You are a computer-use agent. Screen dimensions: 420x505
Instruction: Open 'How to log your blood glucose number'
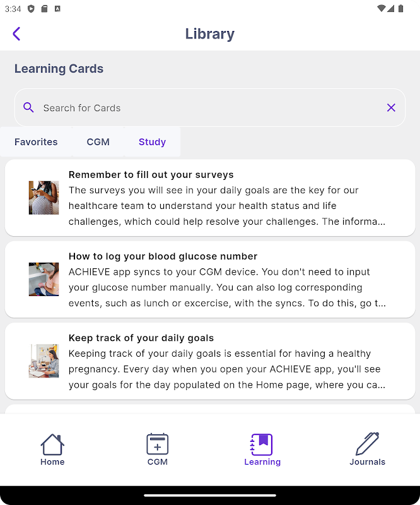(x=210, y=279)
